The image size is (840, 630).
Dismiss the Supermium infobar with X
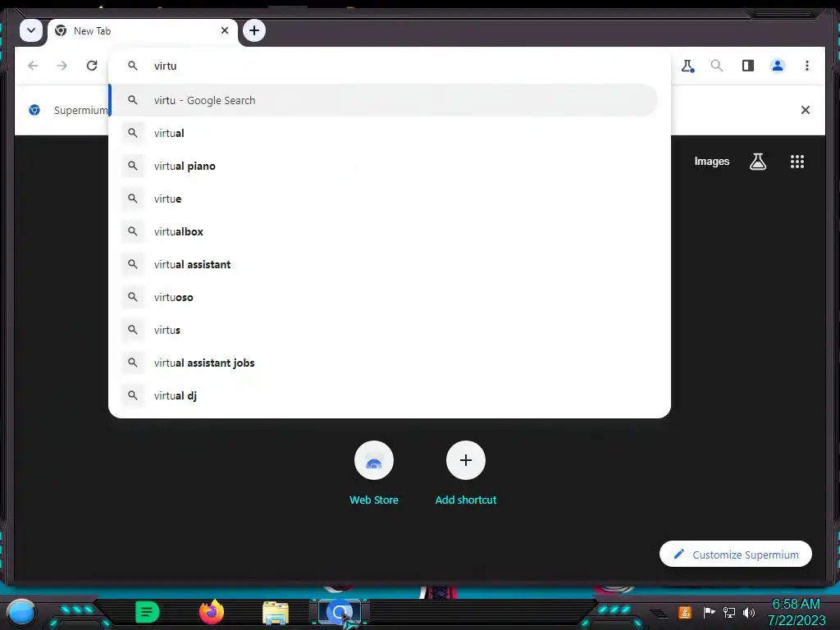tap(806, 110)
